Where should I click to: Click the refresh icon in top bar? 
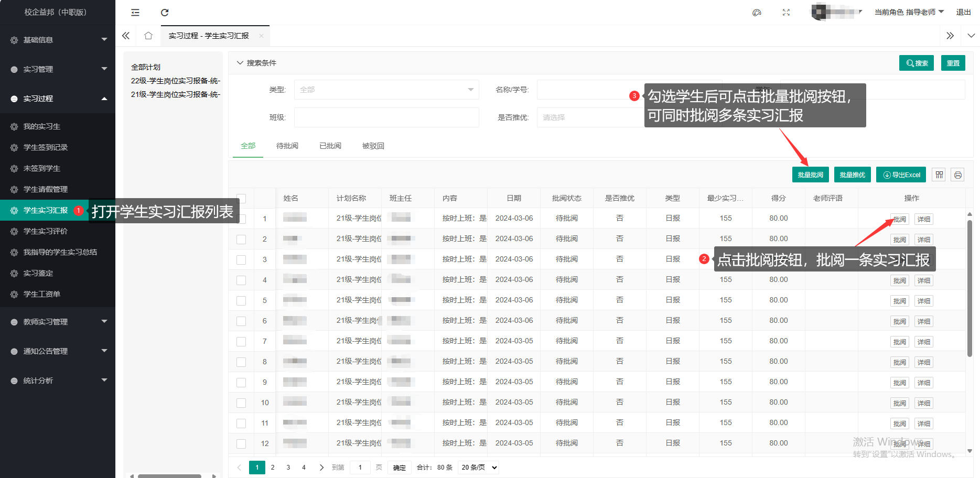[x=165, y=13]
